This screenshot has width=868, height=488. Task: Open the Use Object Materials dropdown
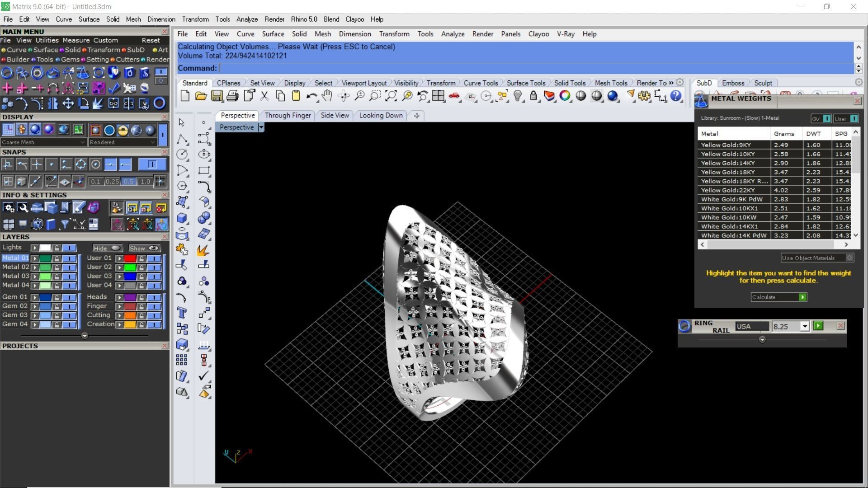[x=817, y=258]
